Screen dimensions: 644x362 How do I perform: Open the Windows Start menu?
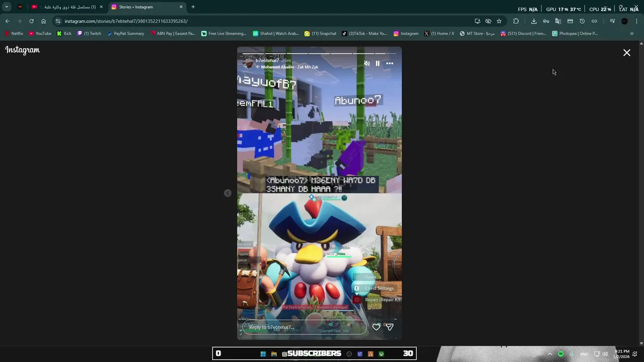[263, 354]
